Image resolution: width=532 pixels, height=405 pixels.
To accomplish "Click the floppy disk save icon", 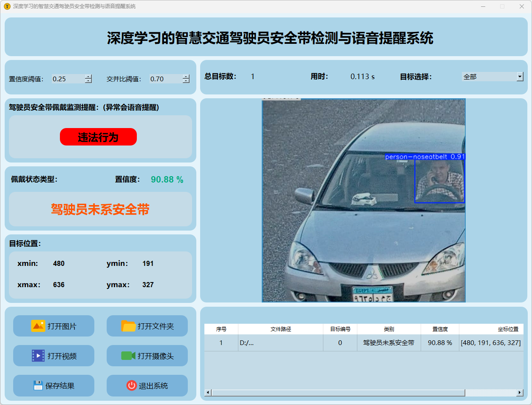I will (x=38, y=385).
